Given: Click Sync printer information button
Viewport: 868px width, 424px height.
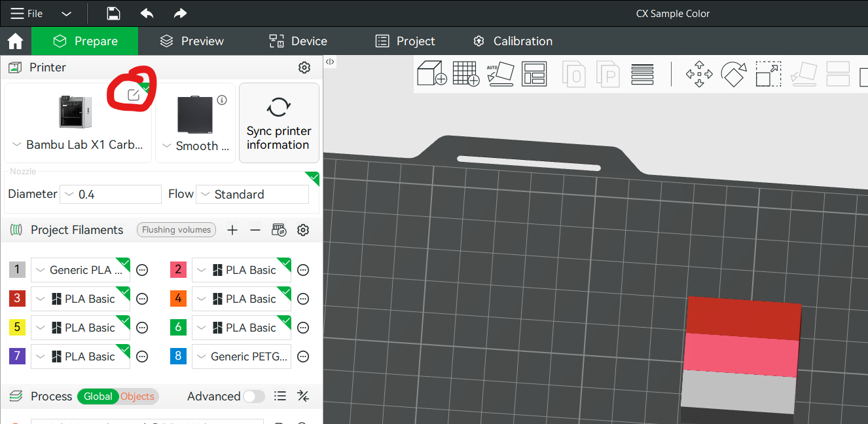Looking at the screenshot, I should 279,123.
